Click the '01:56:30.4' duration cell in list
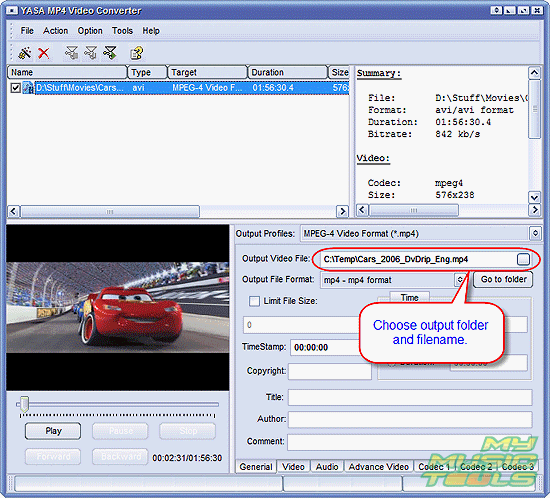Viewport: 550px width, 498px height. point(273,88)
